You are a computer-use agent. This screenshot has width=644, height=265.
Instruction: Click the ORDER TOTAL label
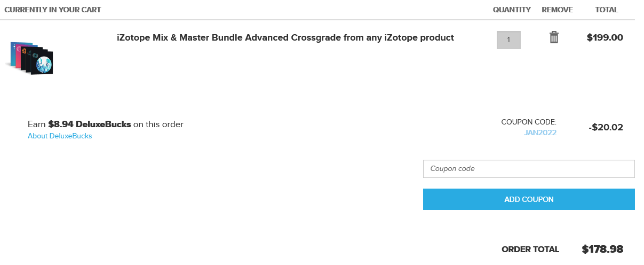pos(530,250)
